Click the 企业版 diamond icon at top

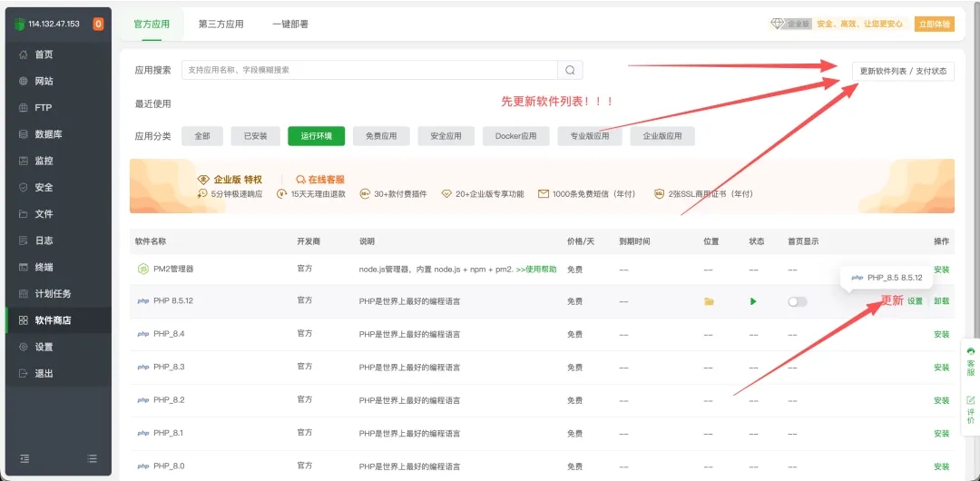777,24
